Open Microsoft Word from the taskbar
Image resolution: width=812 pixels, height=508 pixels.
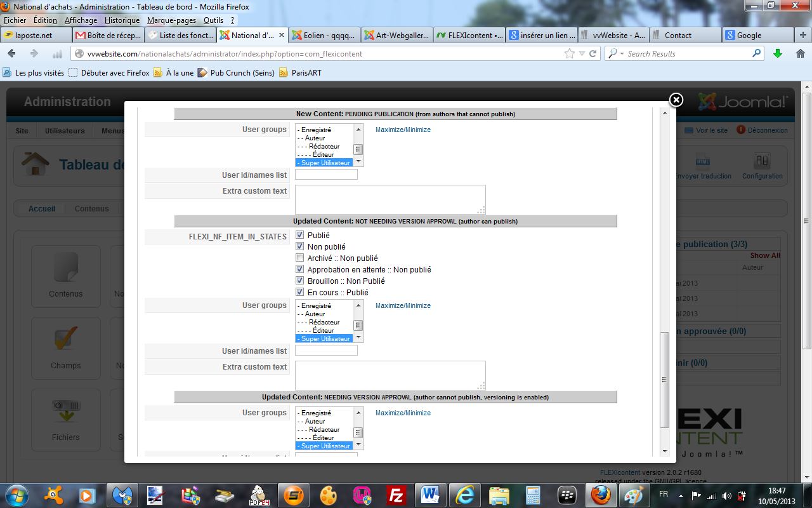coord(429,495)
